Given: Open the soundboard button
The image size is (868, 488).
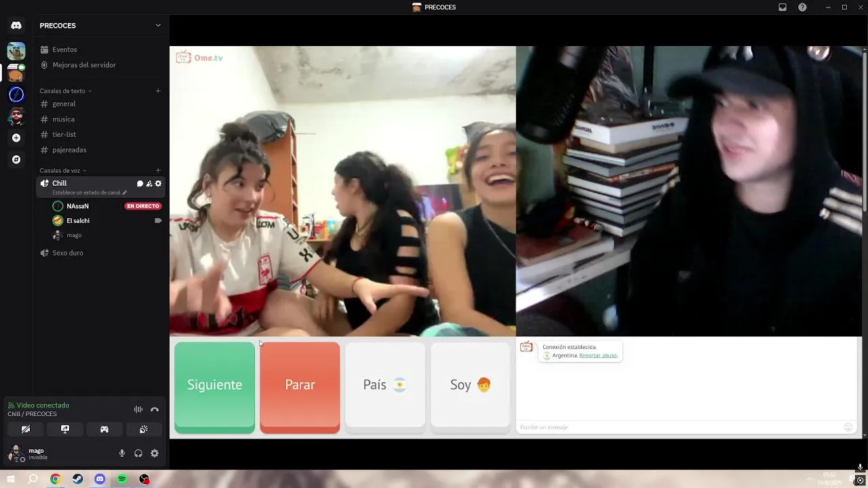Looking at the screenshot, I should pyautogui.click(x=144, y=429).
